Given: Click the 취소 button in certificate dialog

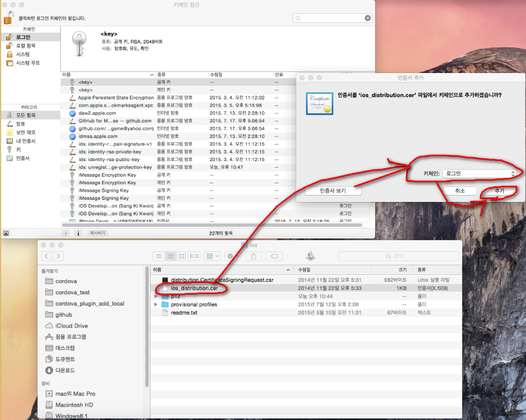Looking at the screenshot, I should (x=459, y=191).
